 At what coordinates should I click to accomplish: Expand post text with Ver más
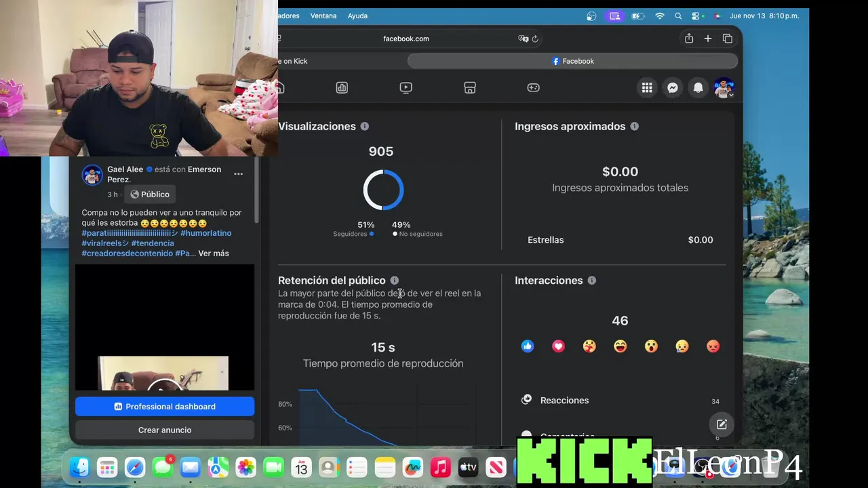(x=214, y=253)
